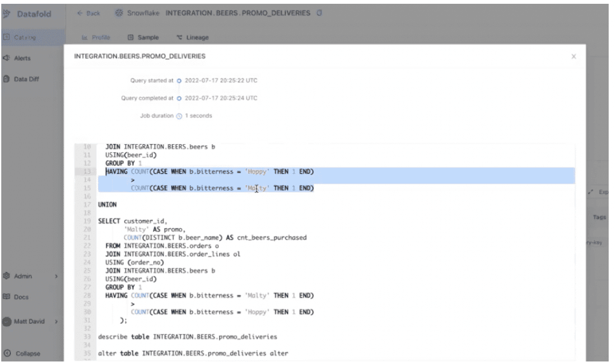Click the primary-key tag in the Tags panel

point(593,243)
